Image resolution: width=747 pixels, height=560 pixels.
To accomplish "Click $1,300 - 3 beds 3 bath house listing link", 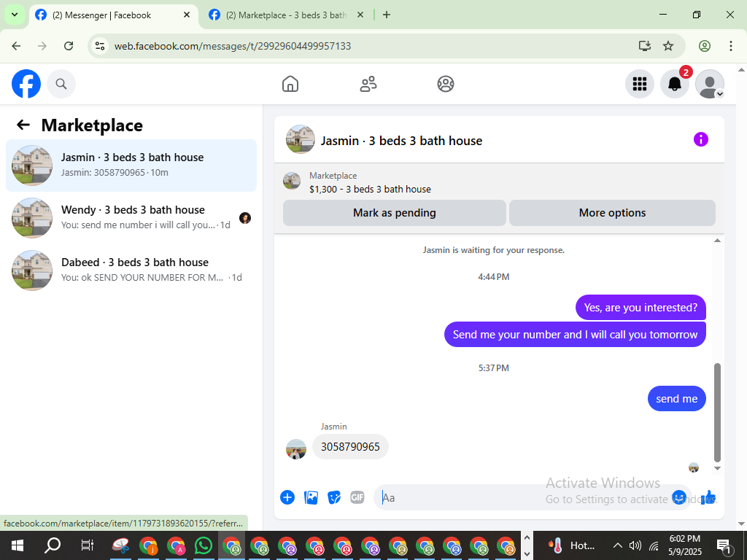I will pos(370,189).
